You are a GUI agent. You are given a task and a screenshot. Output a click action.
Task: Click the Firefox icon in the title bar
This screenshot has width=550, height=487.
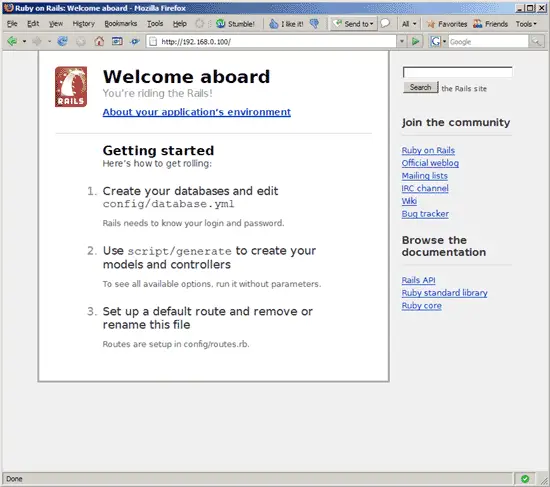[x=8, y=8]
